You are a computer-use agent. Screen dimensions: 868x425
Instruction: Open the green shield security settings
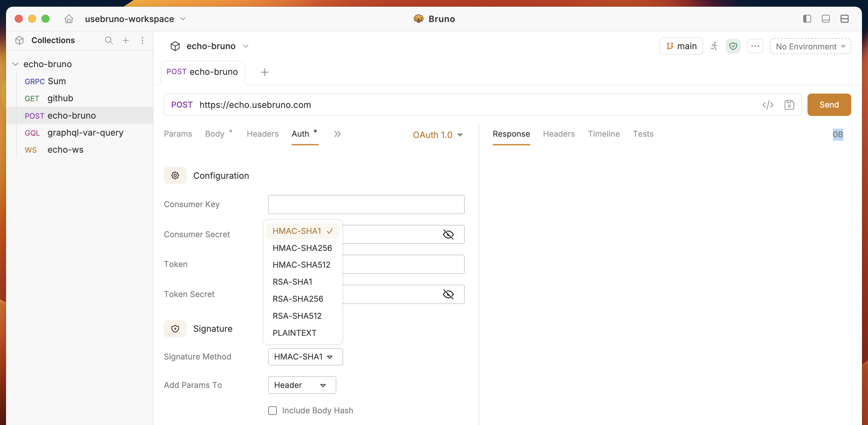click(x=733, y=46)
